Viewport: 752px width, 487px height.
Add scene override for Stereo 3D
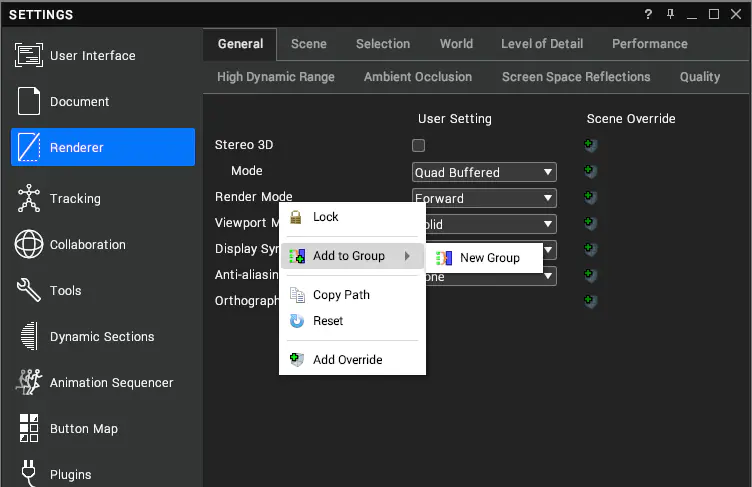590,145
